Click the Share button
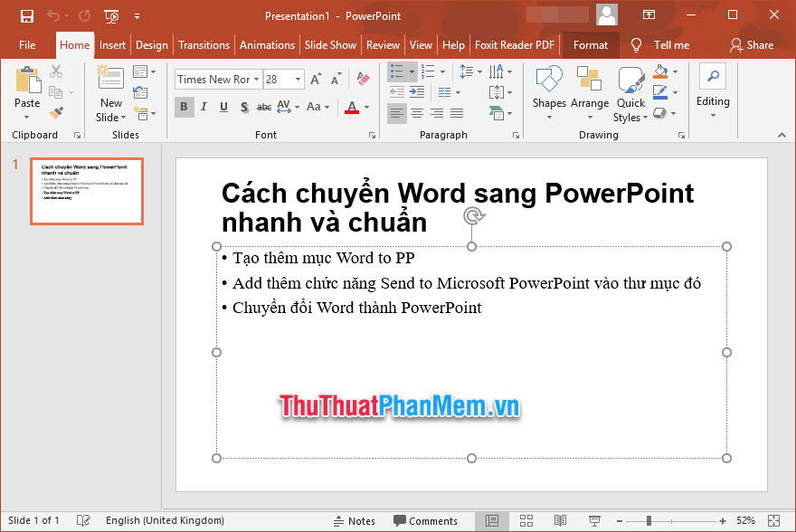Image resolution: width=796 pixels, height=532 pixels. point(758,44)
